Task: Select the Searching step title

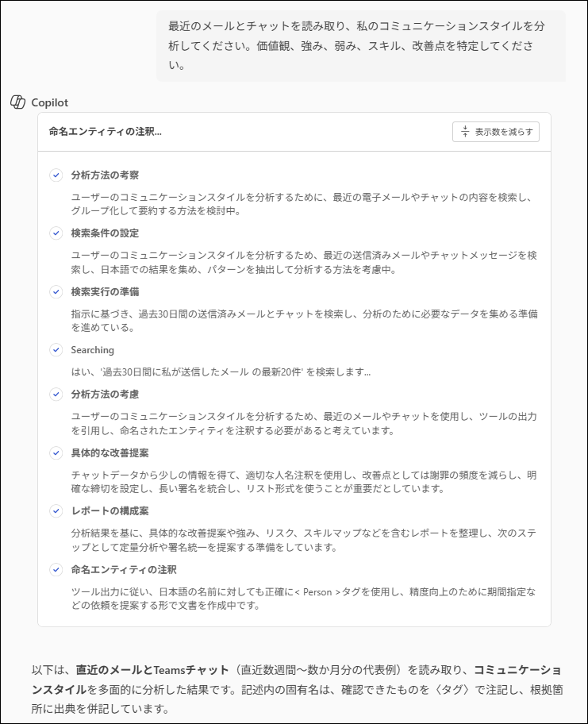Action: 92,350
